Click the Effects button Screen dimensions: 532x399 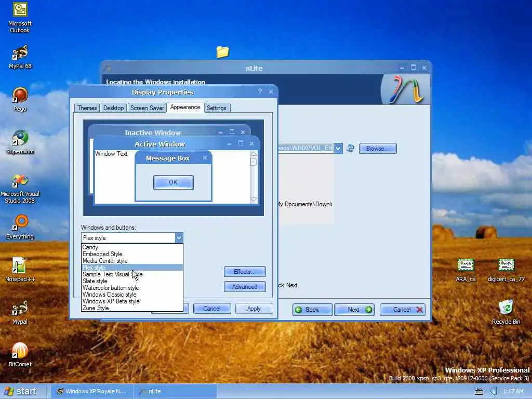tap(245, 271)
